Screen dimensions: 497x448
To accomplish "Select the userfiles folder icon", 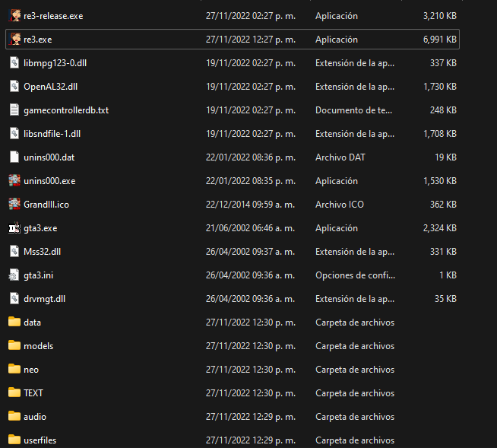I will click(x=14, y=440).
